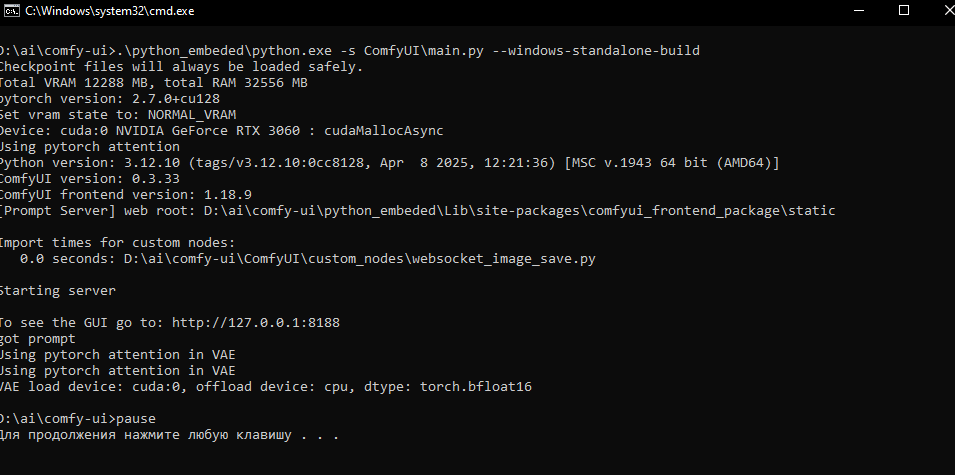
Task: Click the C:\Windows\system32\cmd.exe title text
Action: point(110,10)
